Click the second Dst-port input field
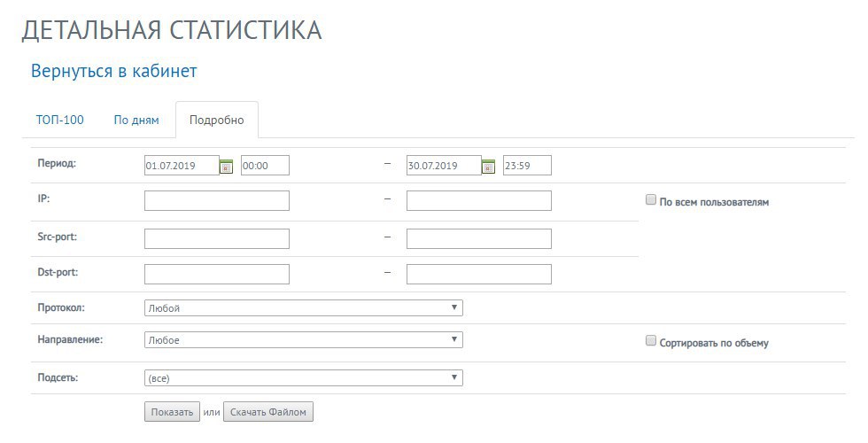The height and width of the screenshot is (443, 868). [479, 274]
